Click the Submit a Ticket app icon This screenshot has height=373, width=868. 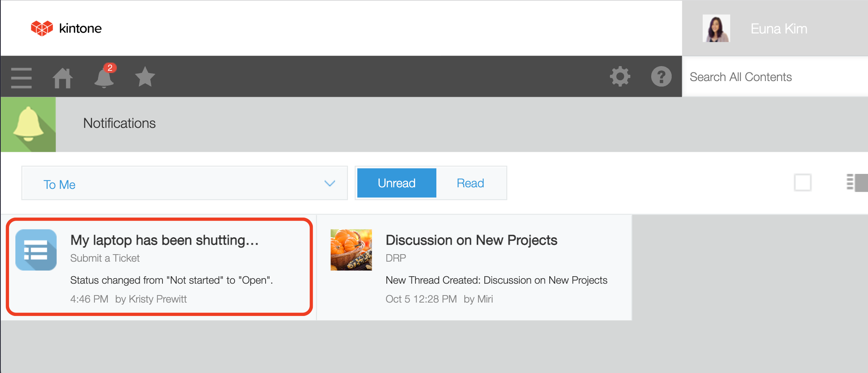(x=36, y=250)
